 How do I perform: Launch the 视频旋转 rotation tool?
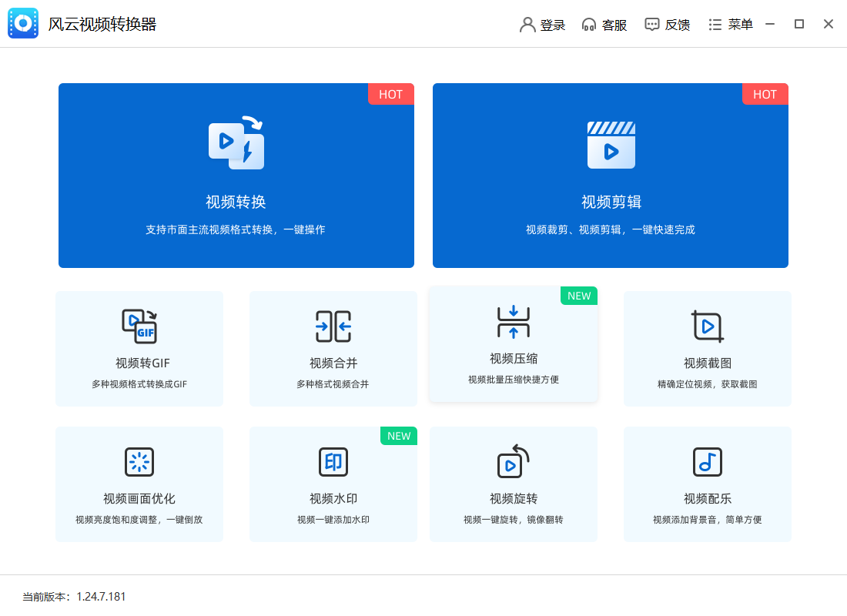tap(513, 484)
